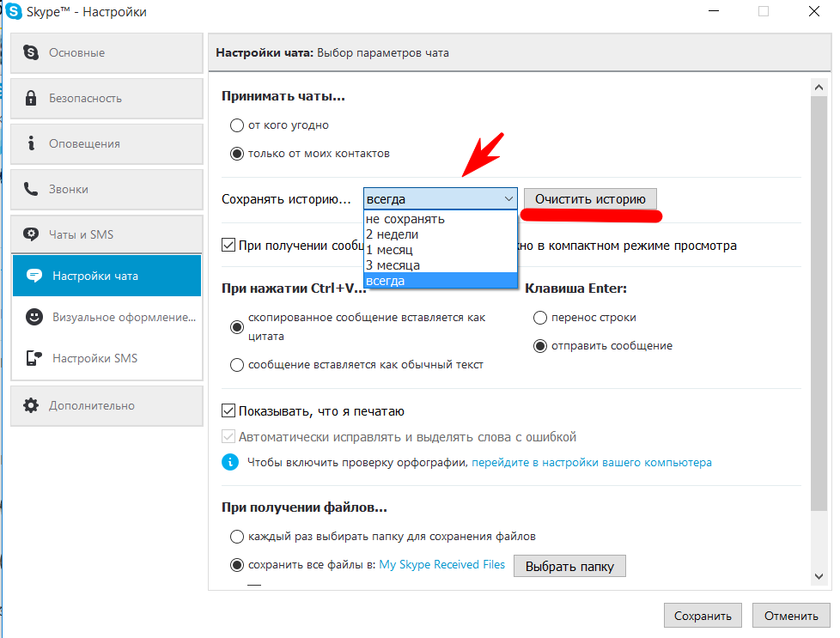Collapse the 'всегда' history combo box arrow
This screenshot has width=840, height=638.
508,199
